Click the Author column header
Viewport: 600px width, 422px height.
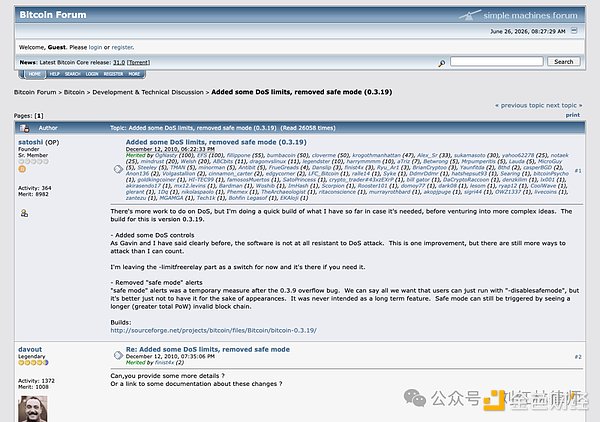tap(48, 128)
